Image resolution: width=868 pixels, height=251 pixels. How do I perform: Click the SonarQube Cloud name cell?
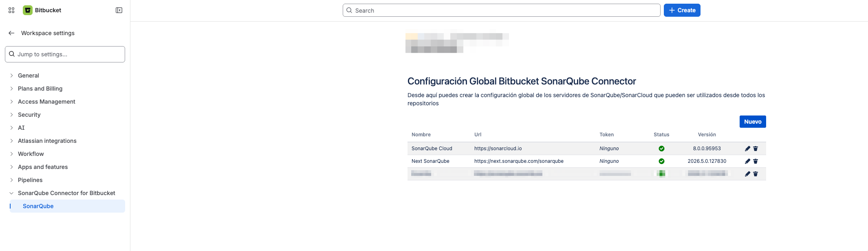point(432,149)
